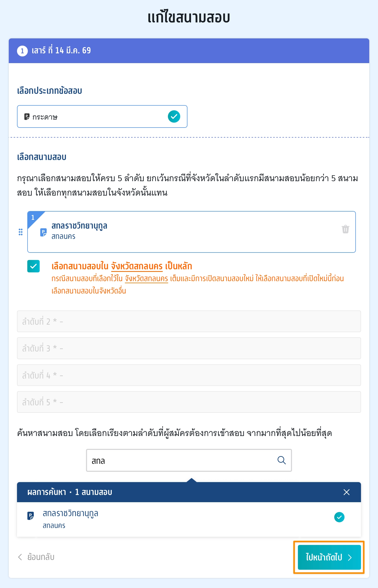Click the ไปหน้าถัดไป next button
Image resolution: width=378 pixels, height=588 pixels.
[x=329, y=557]
